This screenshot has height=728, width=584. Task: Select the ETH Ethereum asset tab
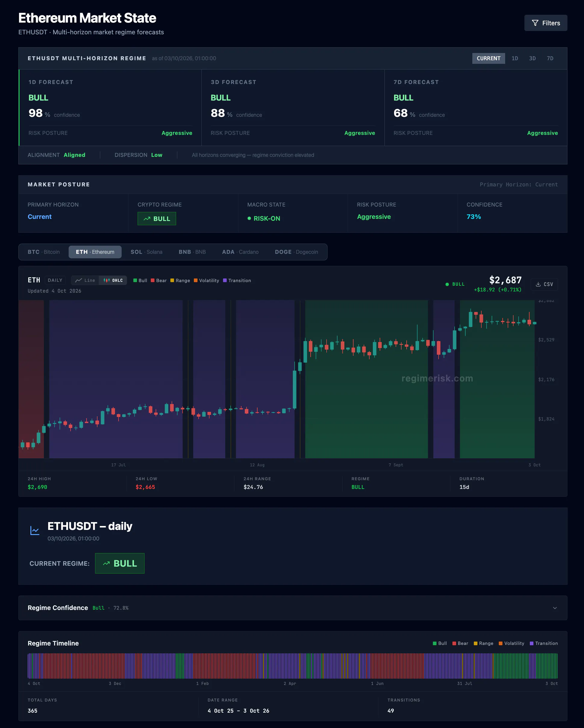(x=95, y=252)
